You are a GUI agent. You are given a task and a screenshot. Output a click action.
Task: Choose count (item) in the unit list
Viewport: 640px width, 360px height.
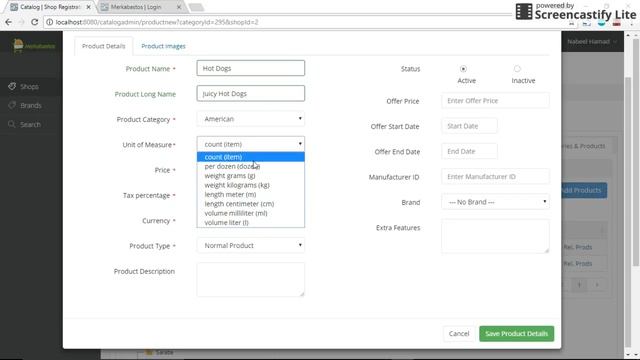[x=251, y=157]
